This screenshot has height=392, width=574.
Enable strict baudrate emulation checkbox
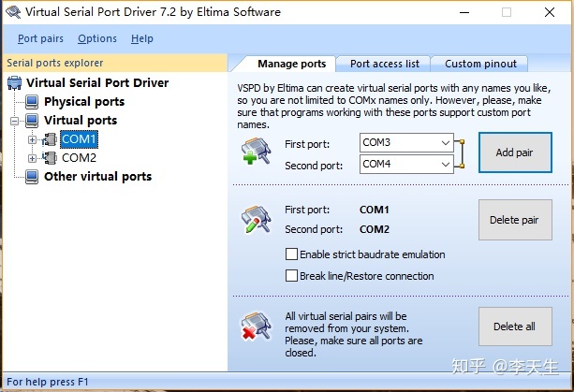click(291, 254)
